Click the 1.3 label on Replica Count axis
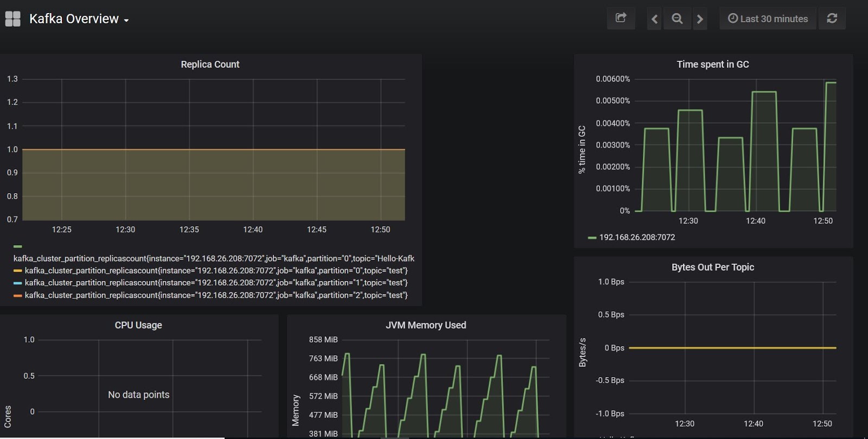This screenshot has width=868, height=439. tap(12, 79)
